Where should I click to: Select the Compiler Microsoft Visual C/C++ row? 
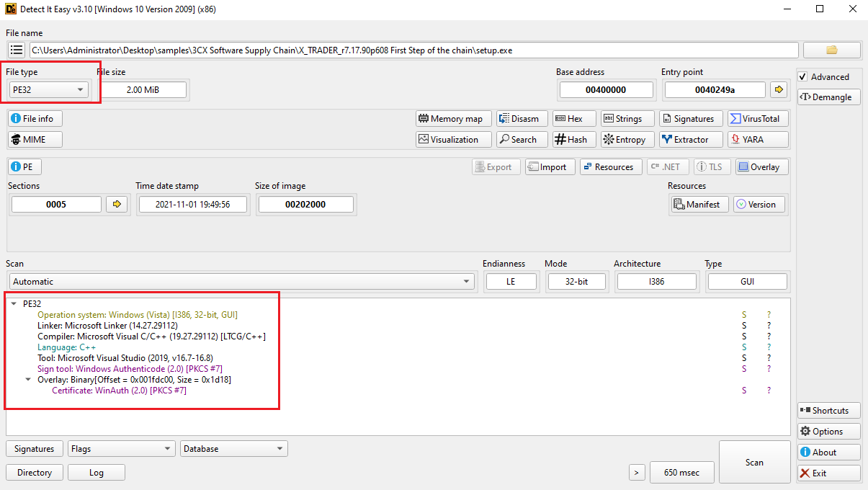(x=151, y=337)
